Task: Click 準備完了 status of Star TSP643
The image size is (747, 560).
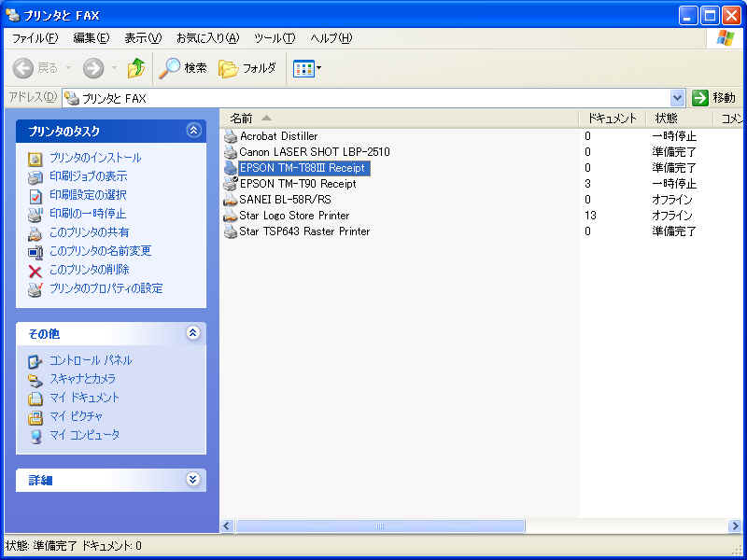Action: pos(674,231)
